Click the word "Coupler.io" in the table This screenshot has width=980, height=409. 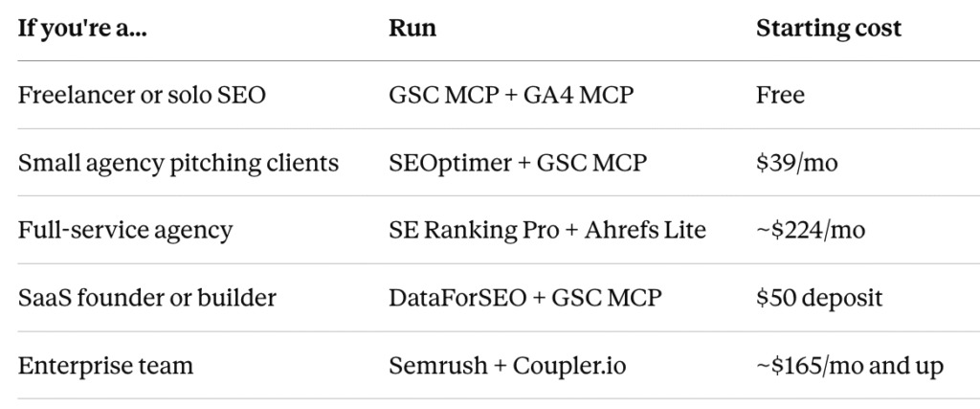(x=568, y=366)
